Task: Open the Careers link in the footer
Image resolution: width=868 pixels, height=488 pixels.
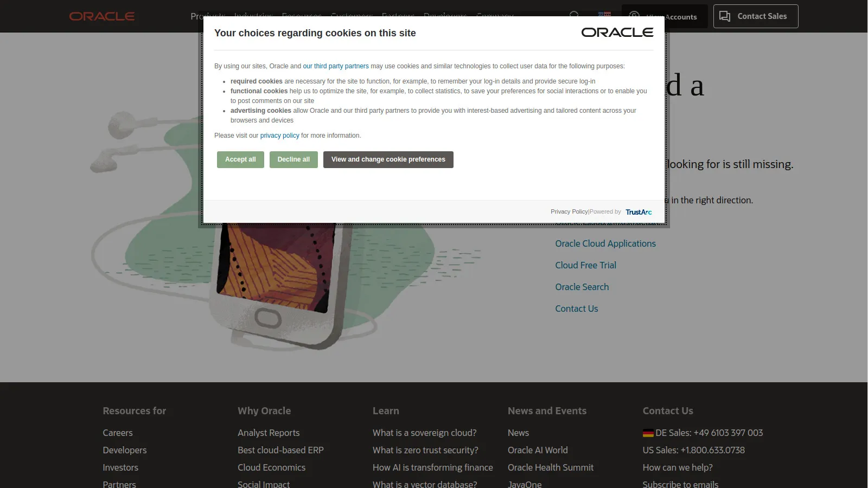Action: [117, 433]
